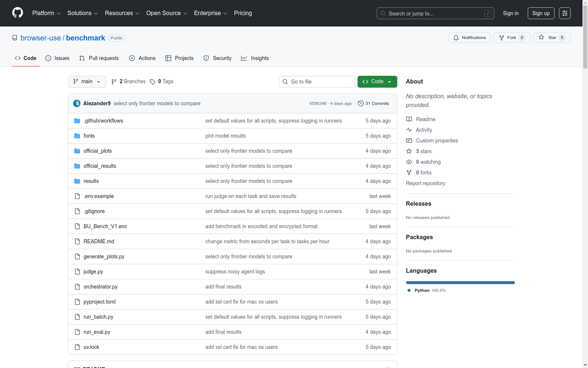The height and width of the screenshot is (368, 588).
Task: Click the Releases heading link
Action: point(419,204)
